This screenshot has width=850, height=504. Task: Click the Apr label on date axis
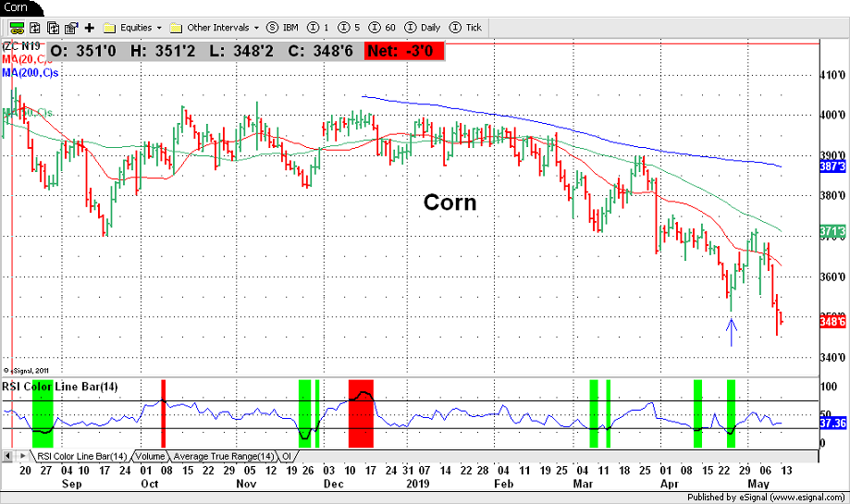670,484
